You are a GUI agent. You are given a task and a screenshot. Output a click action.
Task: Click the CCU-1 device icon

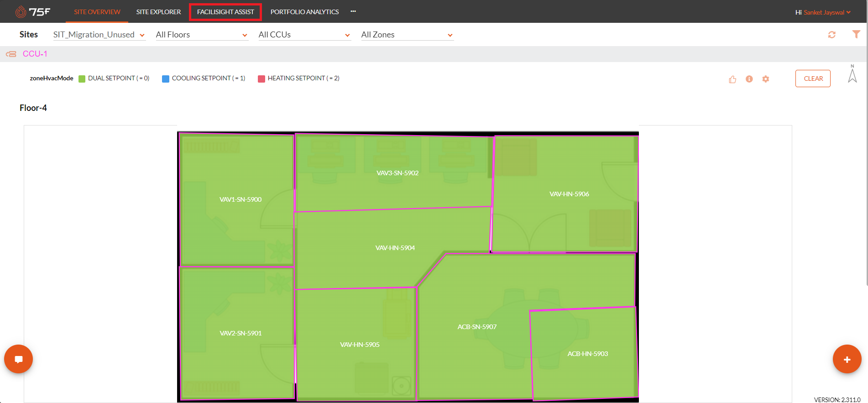tap(11, 54)
